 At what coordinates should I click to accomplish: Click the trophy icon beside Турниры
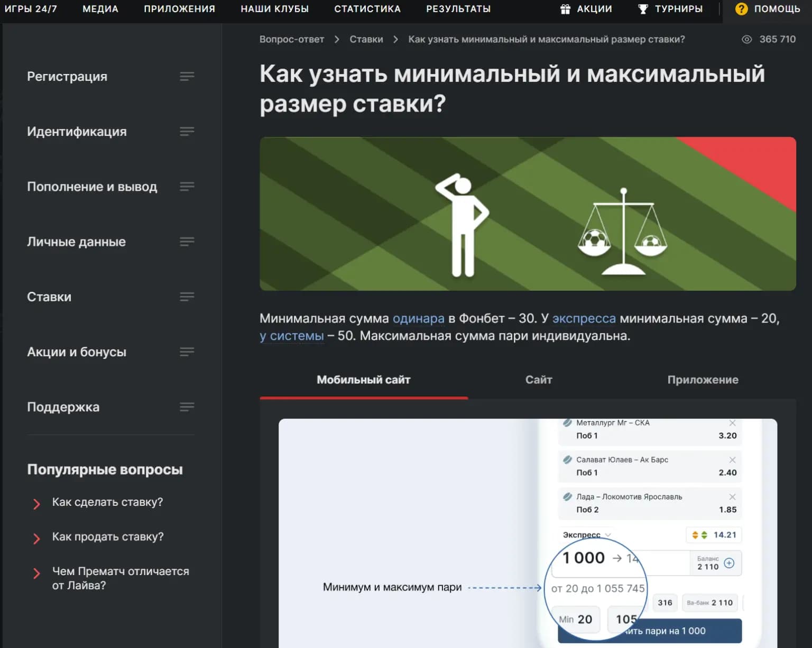click(x=643, y=9)
